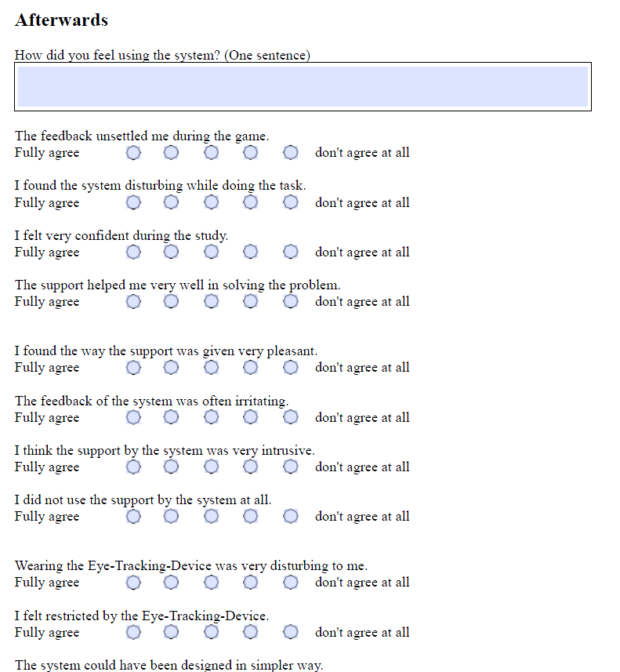Choose third radio for 'support was given very pleasant'
Viewport: 620px width, 672px height.
pos(211,368)
